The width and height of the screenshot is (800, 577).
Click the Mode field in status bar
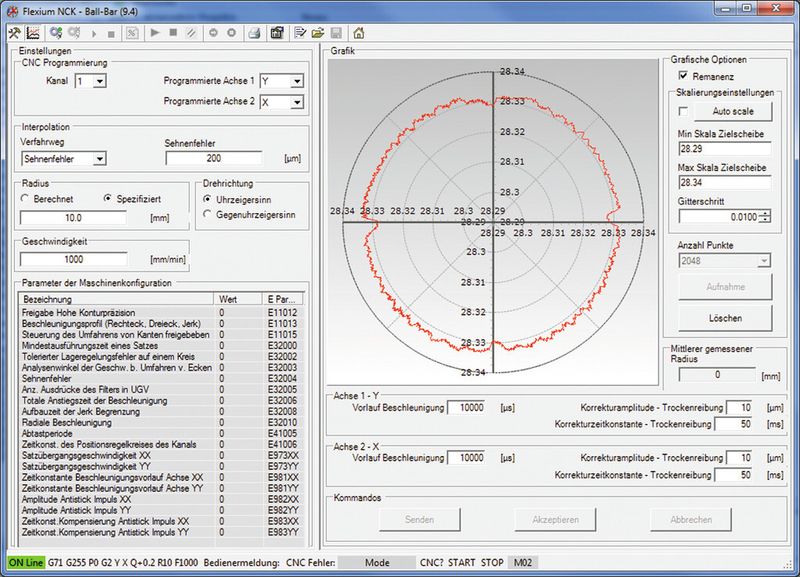click(377, 563)
